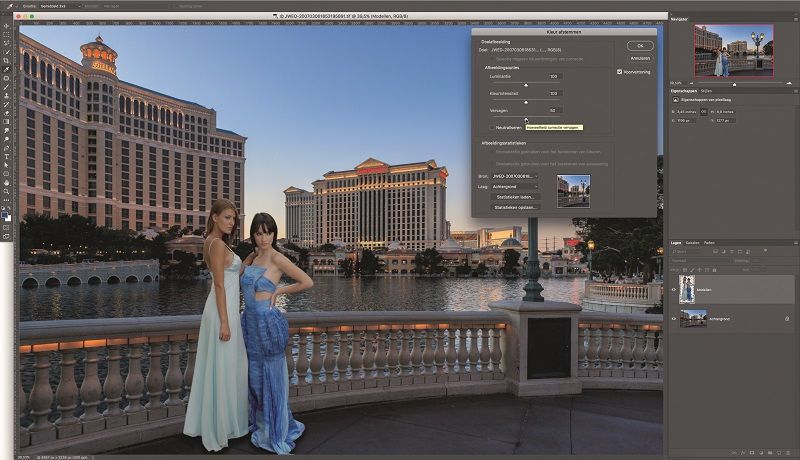The height and width of the screenshot is (460, 800).
Task: Click the Achtergrond layer thumbnail
Action: 693,319
